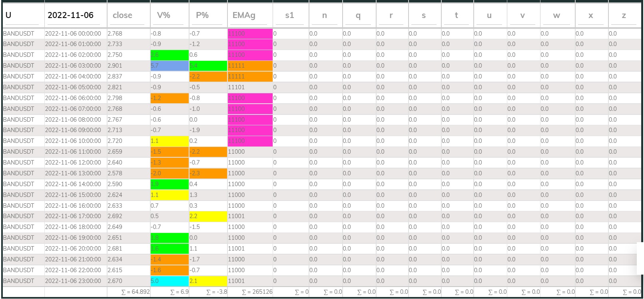Select yellow P% cell 2.2 at 17:00:00
Image resolution: width=644 pixels, height=299 pixels.
click(x=208, y=216)
